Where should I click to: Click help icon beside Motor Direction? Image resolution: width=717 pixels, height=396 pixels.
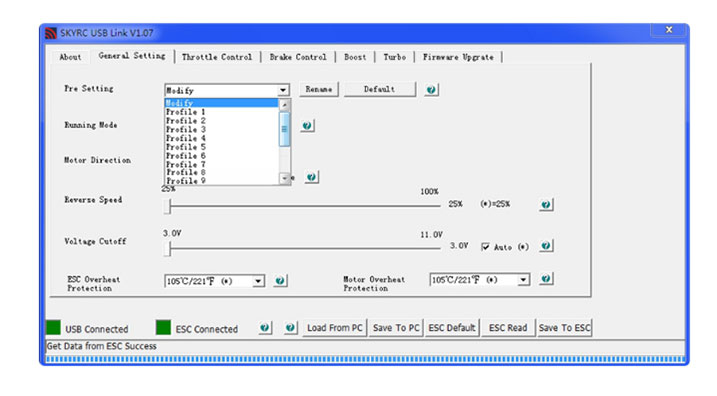[311, 177]
